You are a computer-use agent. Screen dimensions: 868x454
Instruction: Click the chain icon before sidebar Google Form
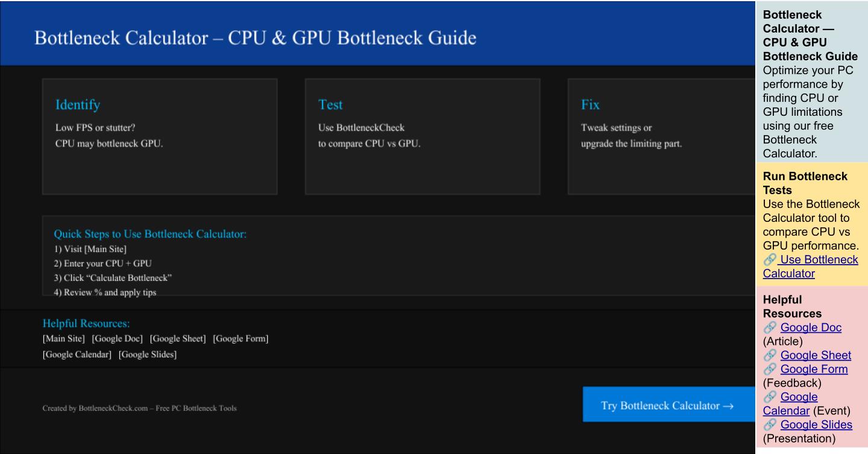[x=769, y=370]
